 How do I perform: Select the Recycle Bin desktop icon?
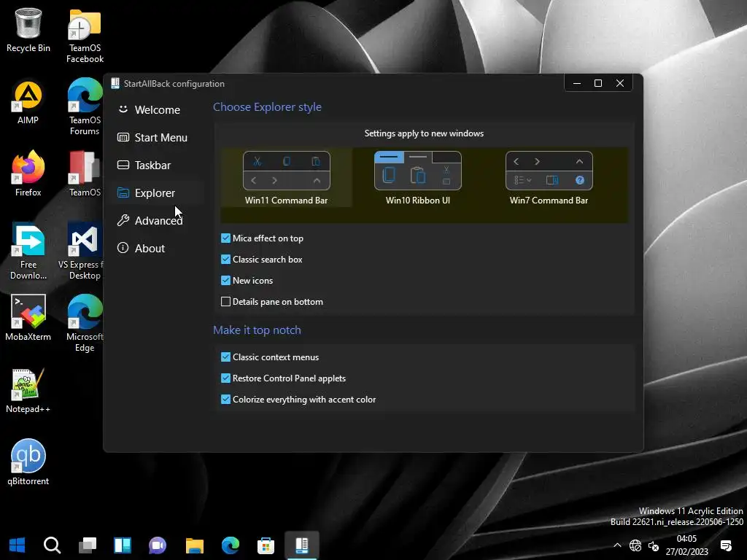pos(28,31)
